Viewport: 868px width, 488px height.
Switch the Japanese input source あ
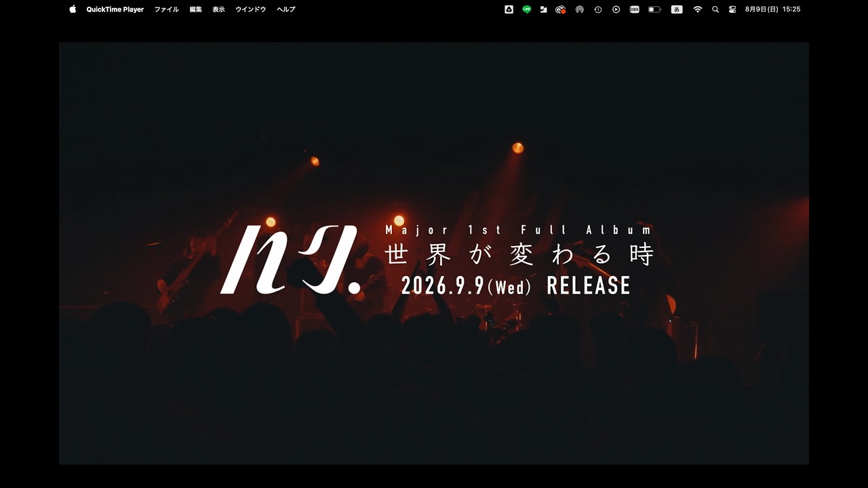pyautogui.click(x=677, y=9)
